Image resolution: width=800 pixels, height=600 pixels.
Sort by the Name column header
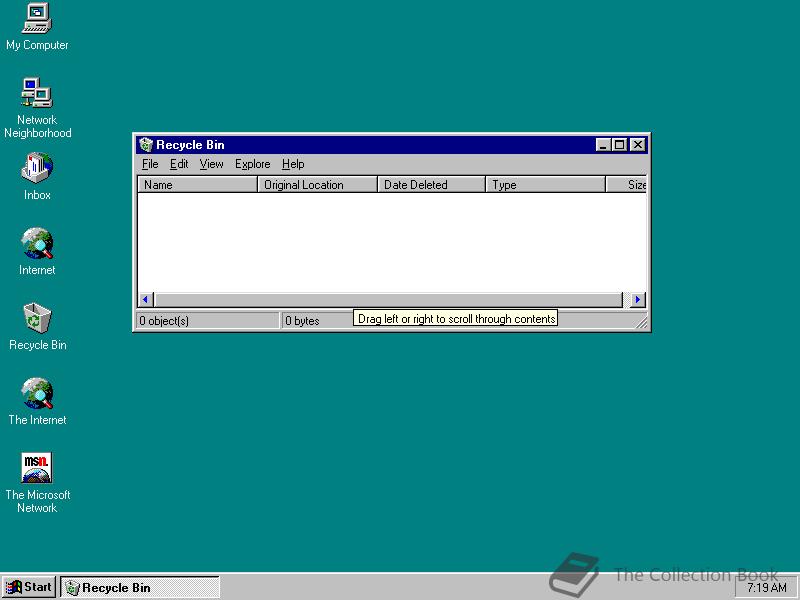point(197,185)
